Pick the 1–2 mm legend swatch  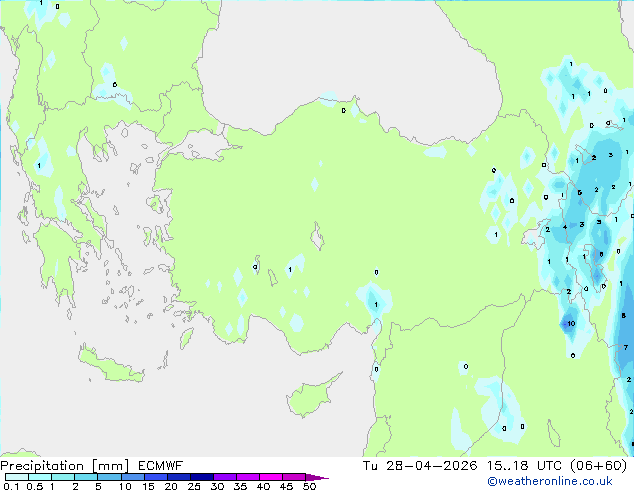tap(63, 477)
